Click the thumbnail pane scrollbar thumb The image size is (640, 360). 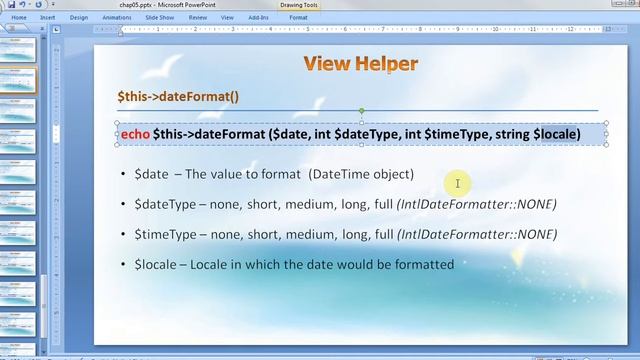pos(44,306)
